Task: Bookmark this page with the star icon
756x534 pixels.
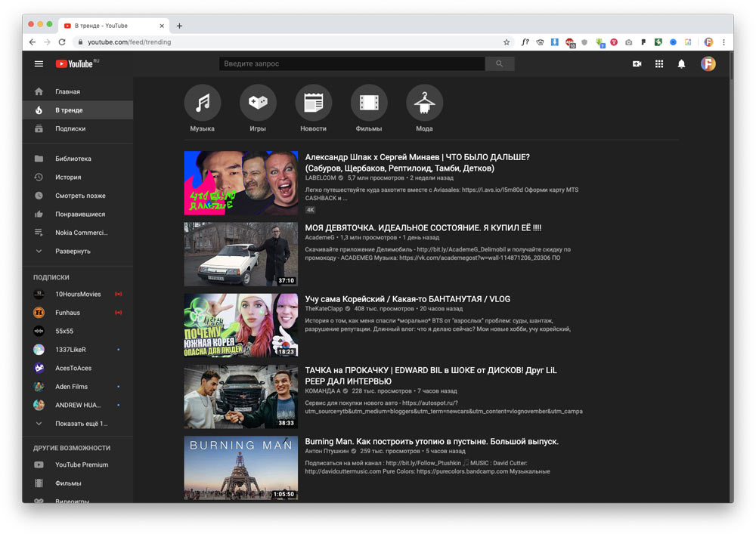Action: click(x=507, y=42)
